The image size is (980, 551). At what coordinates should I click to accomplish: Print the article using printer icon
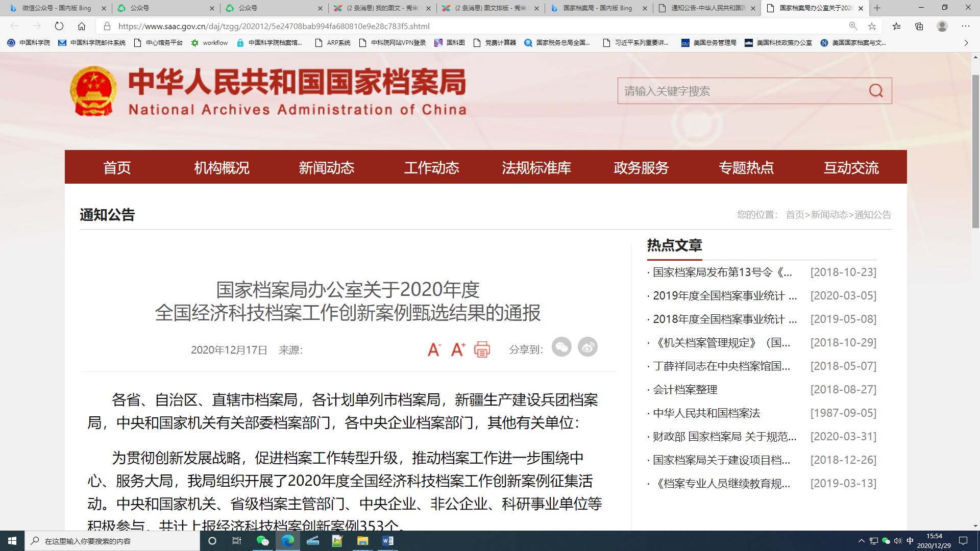[482, 349]
